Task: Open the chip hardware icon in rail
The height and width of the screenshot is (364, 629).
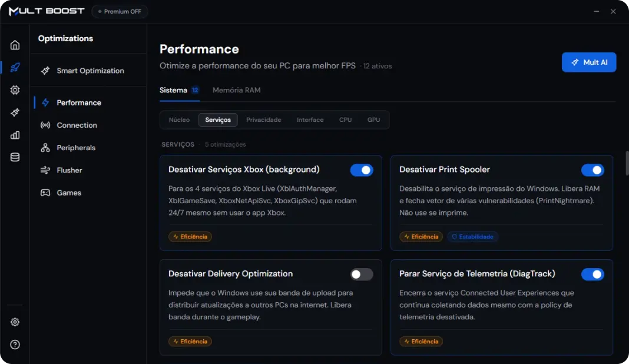Action: pos(15,90)
